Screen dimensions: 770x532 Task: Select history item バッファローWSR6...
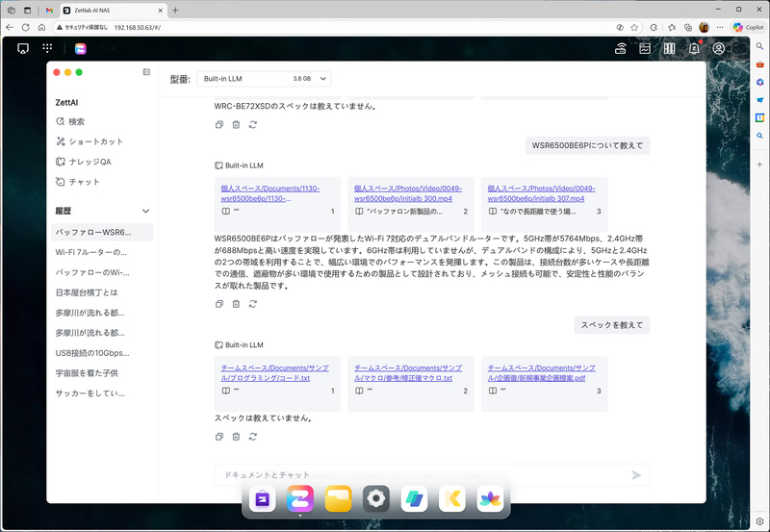[x=102, y=232]
